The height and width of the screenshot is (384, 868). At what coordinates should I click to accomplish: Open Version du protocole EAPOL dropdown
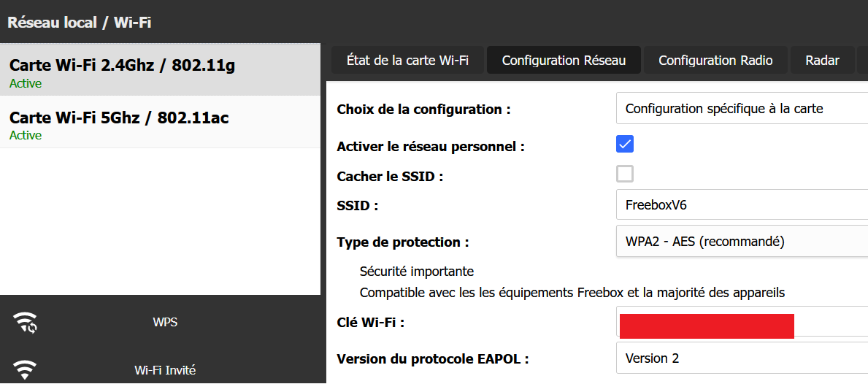(x=742, y=358)
